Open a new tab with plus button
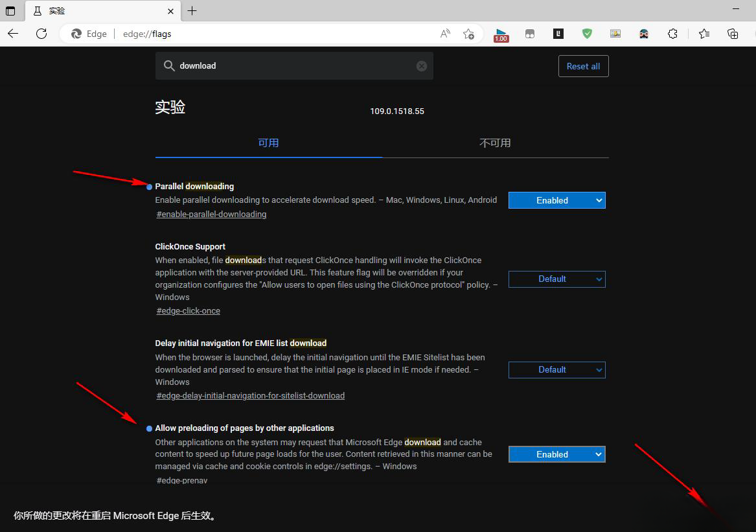 pos(192,10)
